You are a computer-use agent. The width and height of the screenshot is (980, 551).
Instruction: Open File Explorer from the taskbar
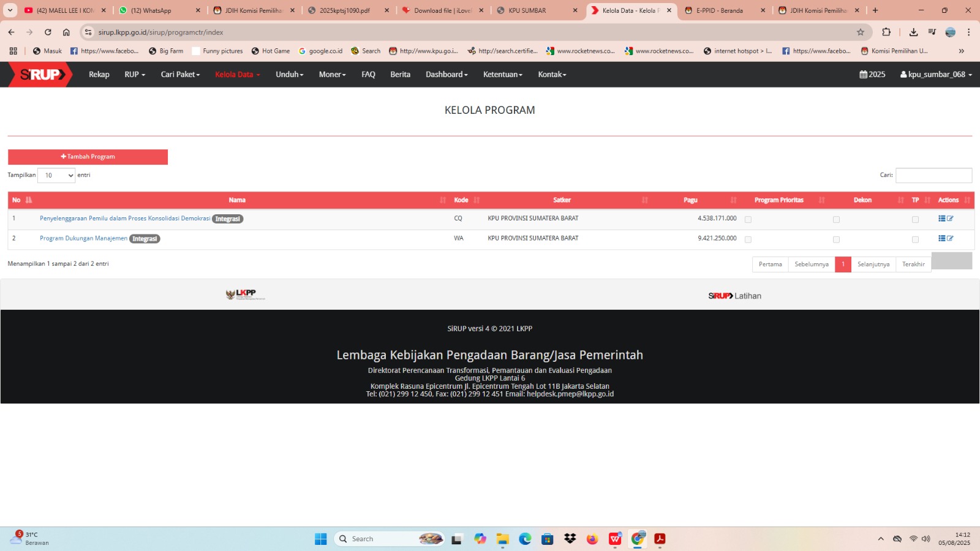click(502, 539)
